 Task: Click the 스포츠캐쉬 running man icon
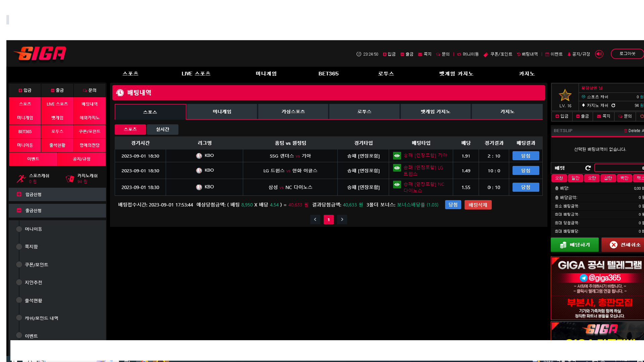click(x=21, y=178)
